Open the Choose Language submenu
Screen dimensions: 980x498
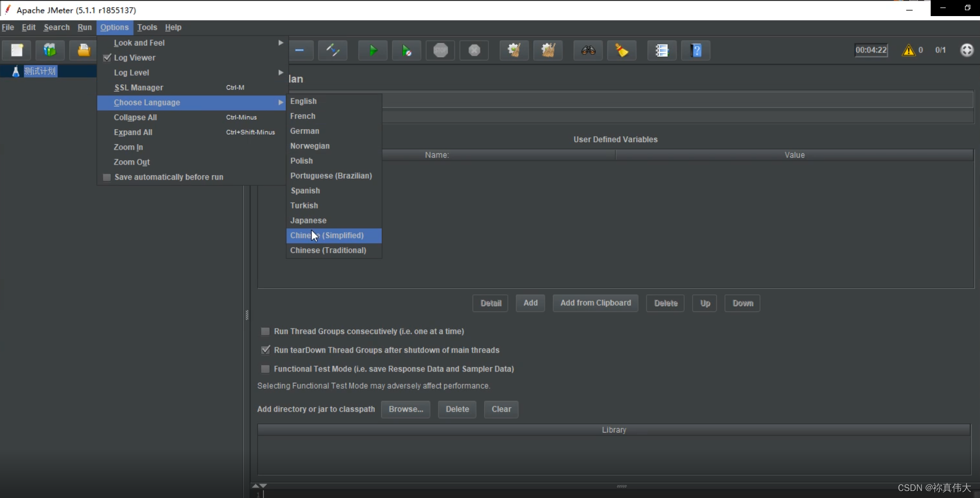point(192,102)
